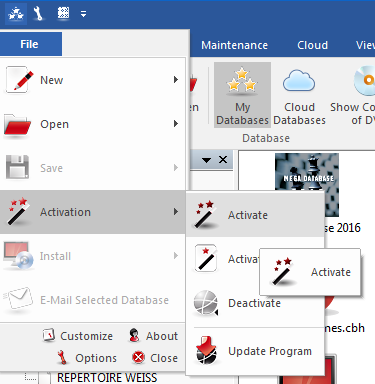Choose Update Program in the submenu
The width and height of the screenshot is (375, 384).
click(x=255, y=351)
